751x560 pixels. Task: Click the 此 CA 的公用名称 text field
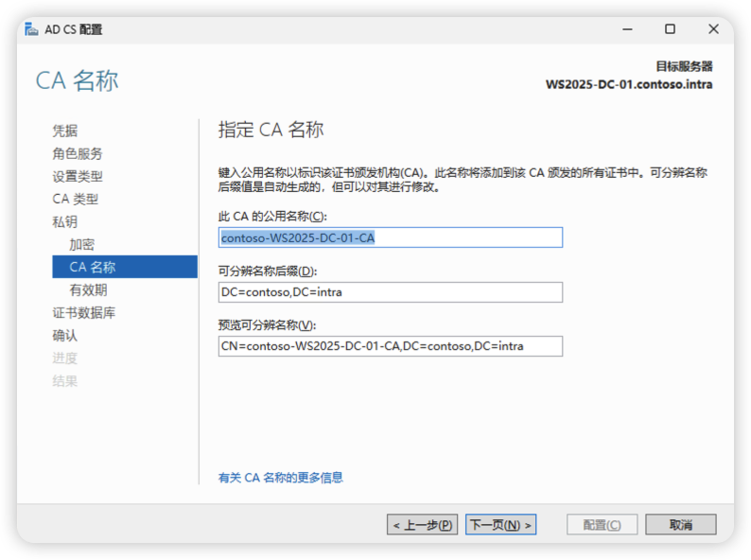tap(390, 237)
